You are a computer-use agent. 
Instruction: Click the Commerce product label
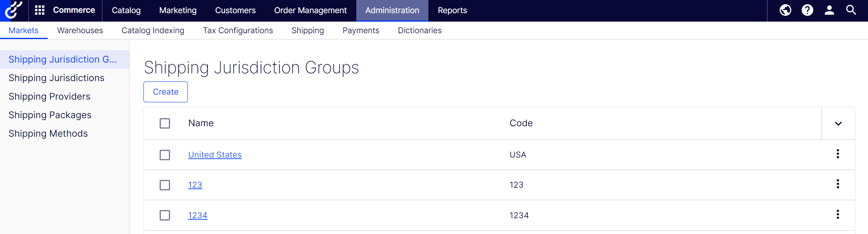pos(74,10)
